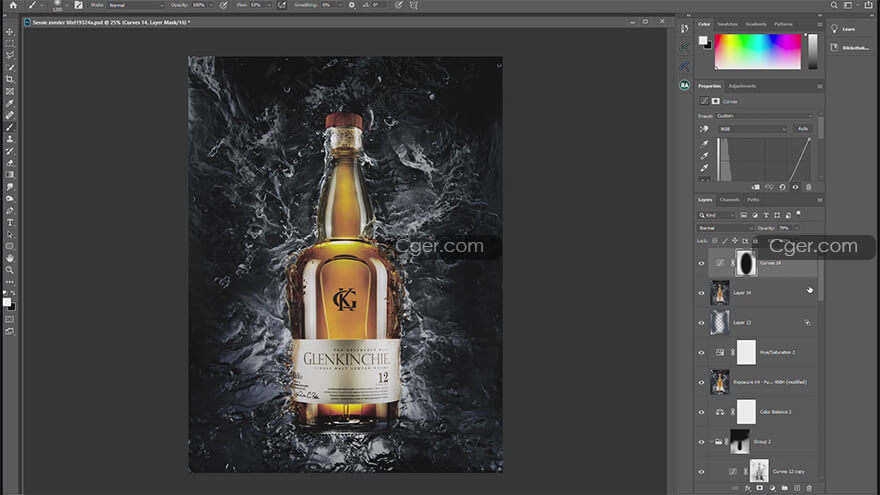Select the Healing Brush tool
This screenshot has width=880, height=495.
(x=10, y=115)
